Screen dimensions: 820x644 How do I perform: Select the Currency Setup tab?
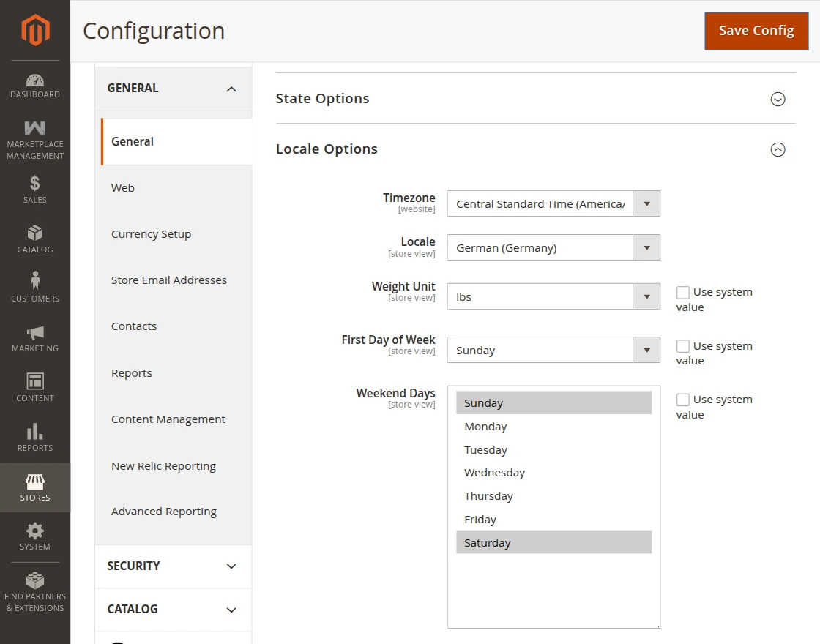[x=151, y=234]
